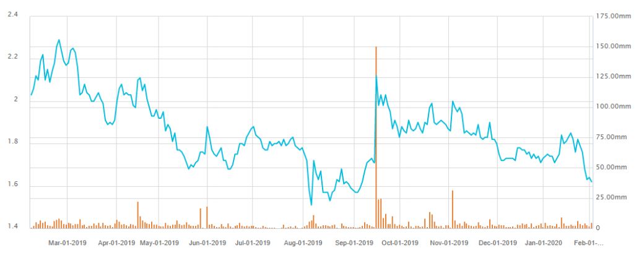Viewport: 644px width, 258px height.
Task: Click the 1.4 left axis label
Action: coord(12,227)
